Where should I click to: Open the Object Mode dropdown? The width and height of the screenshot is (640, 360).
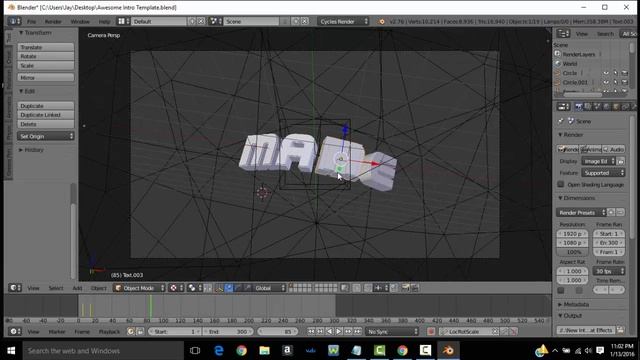pyautogui.click(x=139, y=288)
